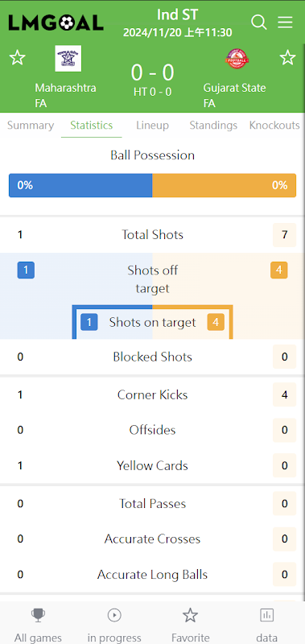Click the LMGOAL logo
Viewport: 305px width, 644px height.
[56, 23]
